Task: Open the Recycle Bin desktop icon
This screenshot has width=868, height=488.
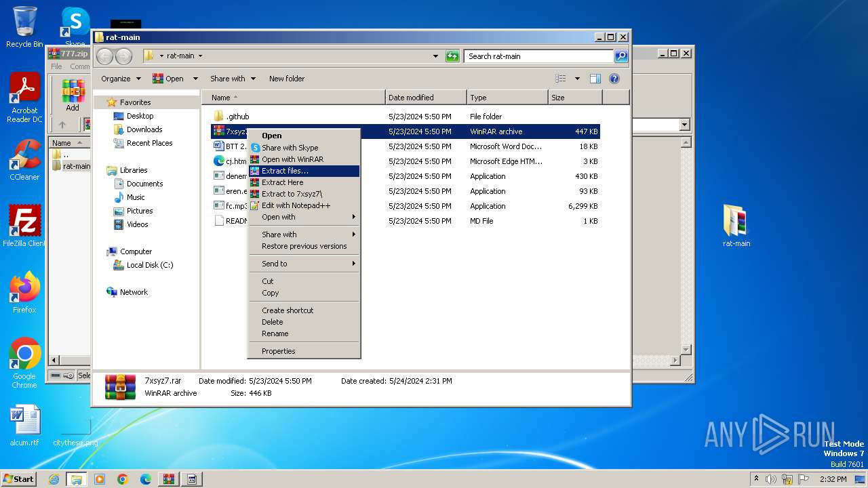Action: pyautogui.click(x=24, y=27)
